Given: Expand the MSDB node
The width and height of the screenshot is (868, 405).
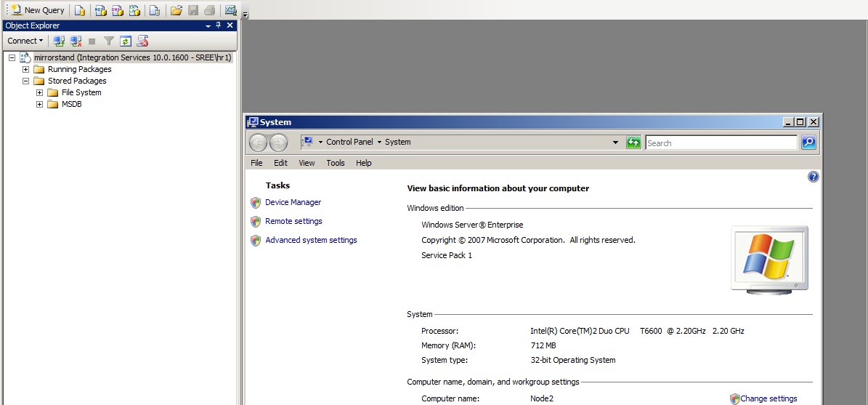Looking at the screenshot, I should [x=39, y=104].
